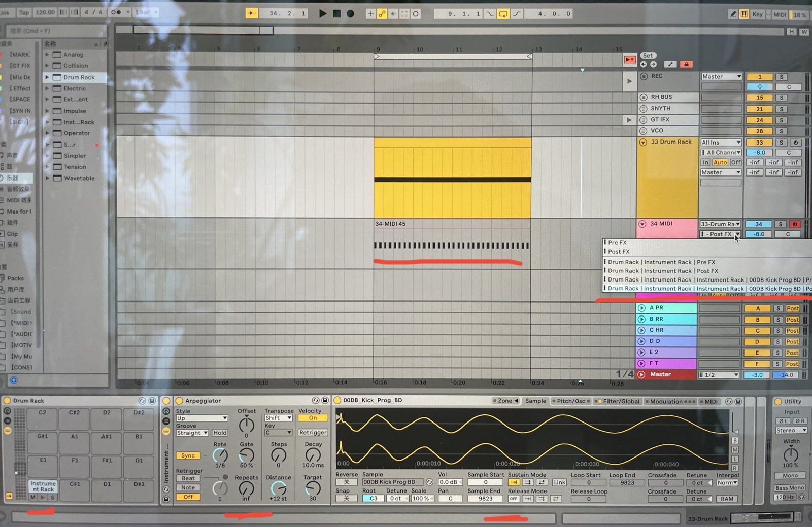Enable the Arpeggiator Hold button
This screenshot has width=812, height=527.
click(x=220, y=433)
